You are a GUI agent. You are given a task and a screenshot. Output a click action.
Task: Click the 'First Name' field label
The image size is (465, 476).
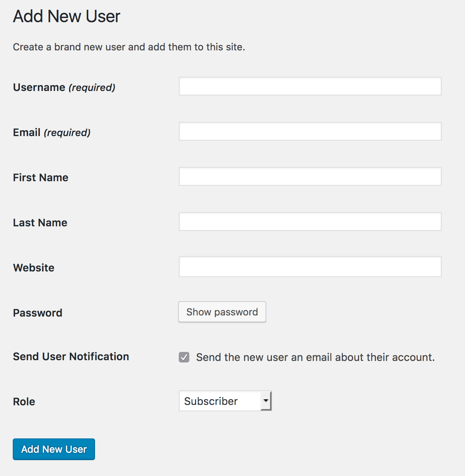point(41,177)
